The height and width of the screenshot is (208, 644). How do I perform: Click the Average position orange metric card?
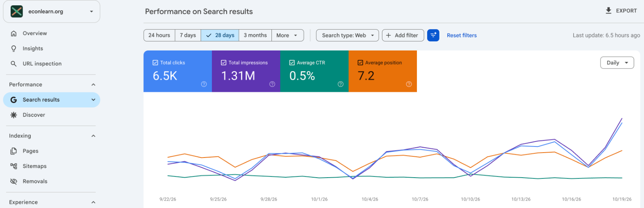(383, 71)
